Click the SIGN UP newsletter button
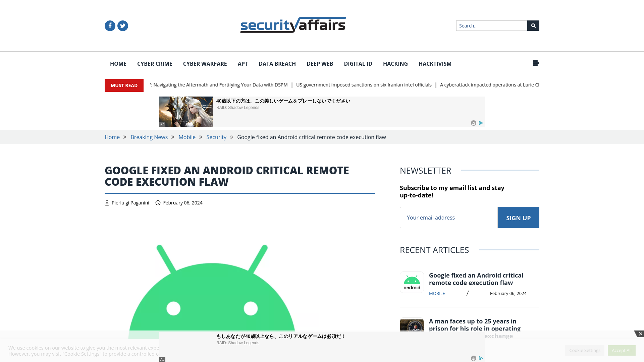Image resolution: width=644 pixels, height=362 pixels. [518, 217]
